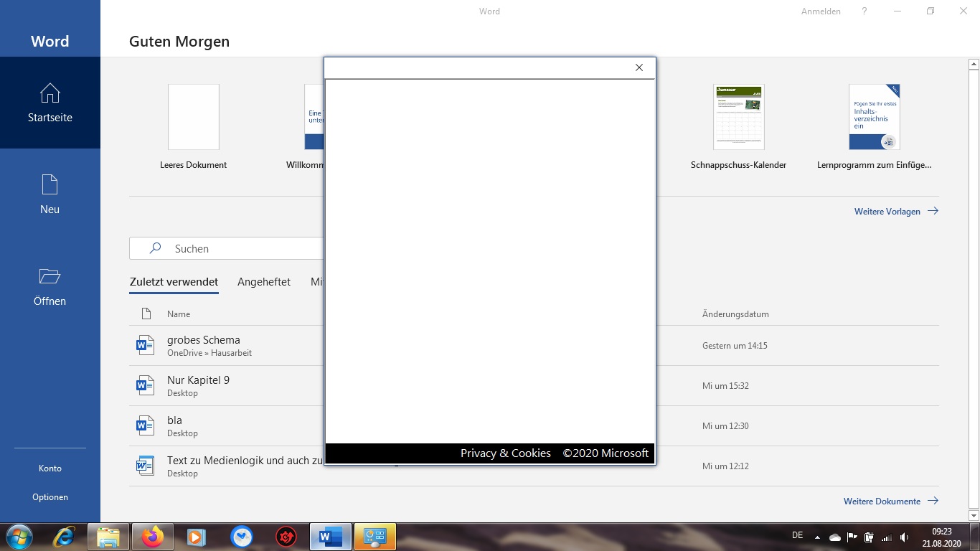
Task: Sort by the Name column header
Action: (179, 314)
